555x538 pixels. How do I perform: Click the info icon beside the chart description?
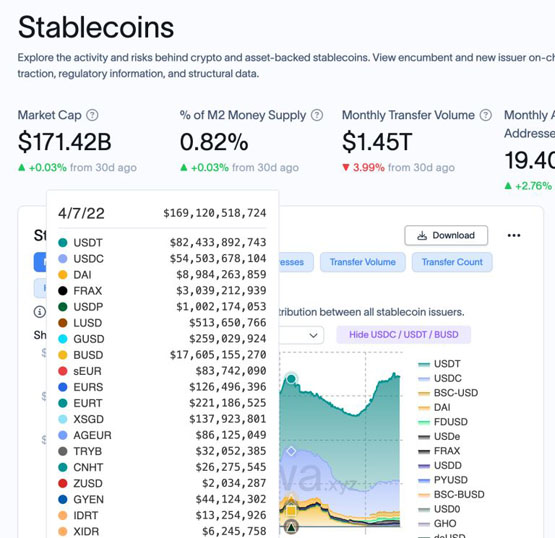pos(40,312)
